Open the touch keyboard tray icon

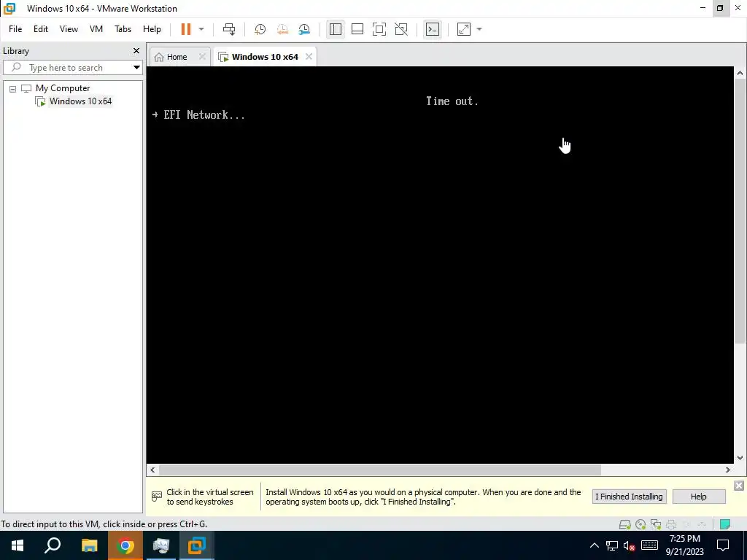click(x=649, y=545)
